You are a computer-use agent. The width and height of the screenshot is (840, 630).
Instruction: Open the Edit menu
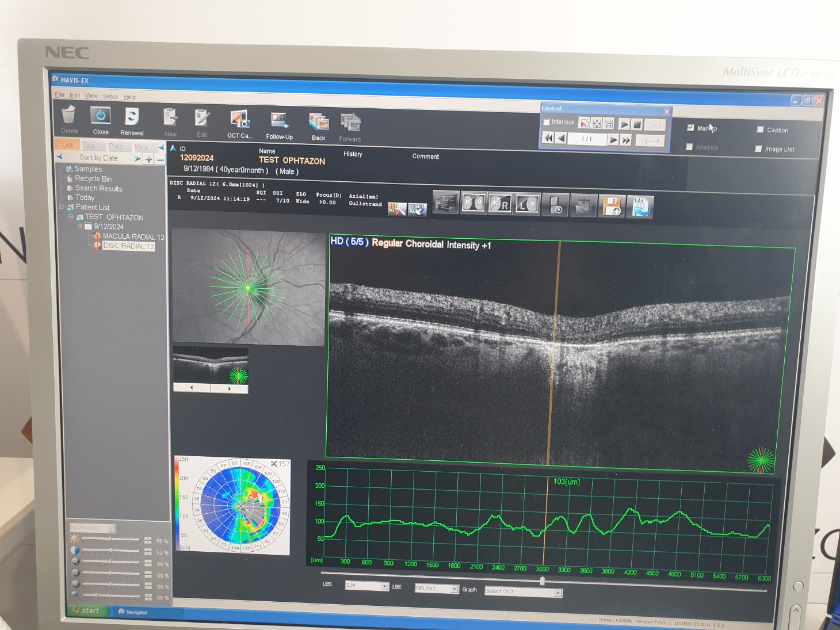(75, 95)
